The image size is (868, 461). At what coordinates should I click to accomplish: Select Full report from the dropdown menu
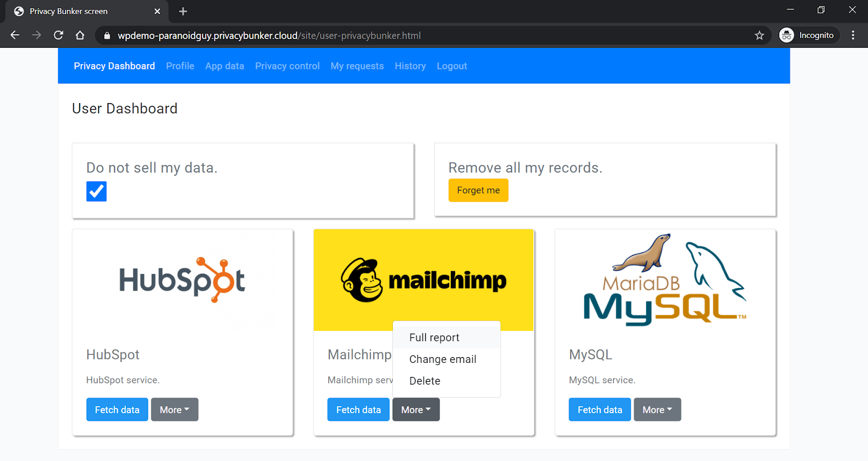coord(434,337)
